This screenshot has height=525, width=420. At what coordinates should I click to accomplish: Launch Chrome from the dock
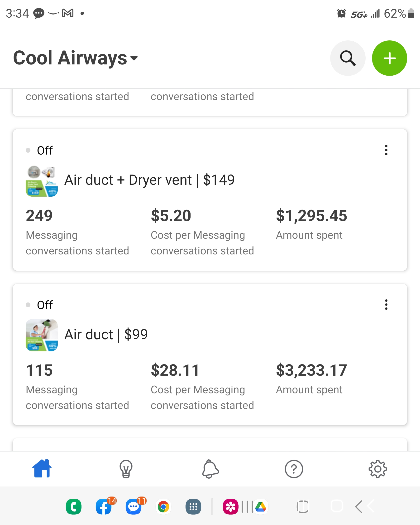(x=163, y=507)
